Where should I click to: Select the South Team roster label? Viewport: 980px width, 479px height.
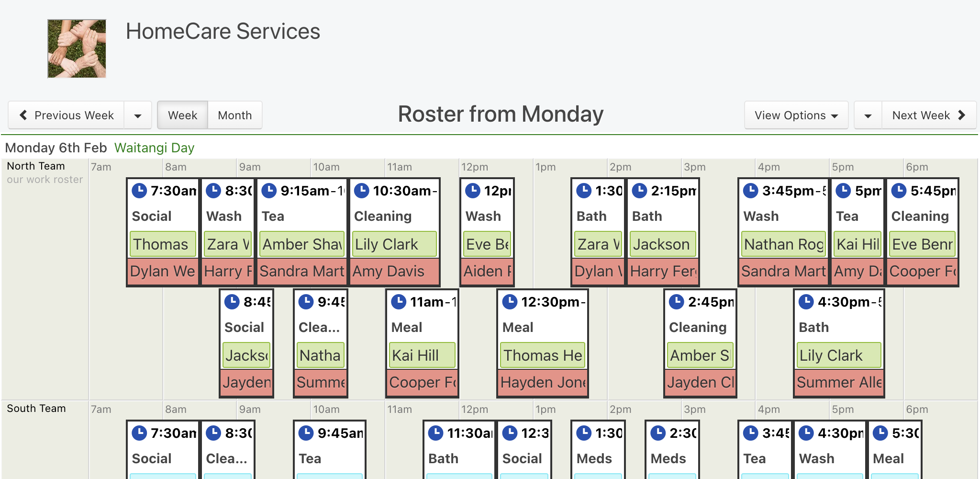[x=36, y=408]
